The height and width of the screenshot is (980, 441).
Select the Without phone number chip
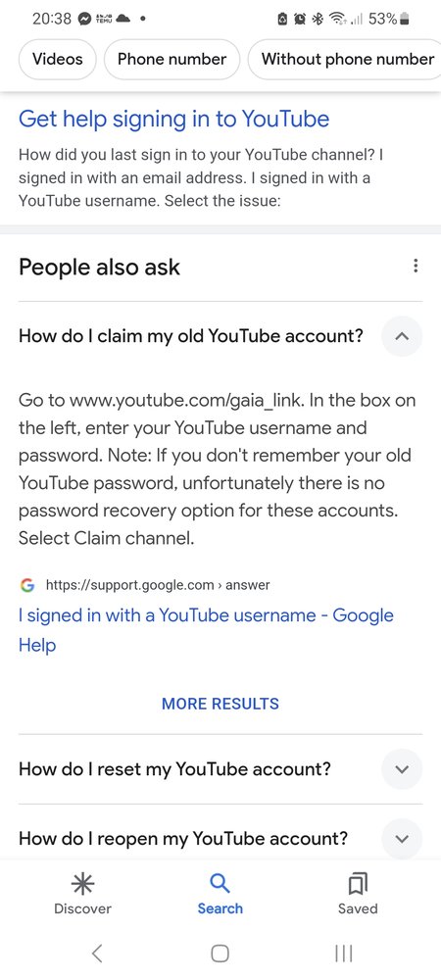[347, 60]
